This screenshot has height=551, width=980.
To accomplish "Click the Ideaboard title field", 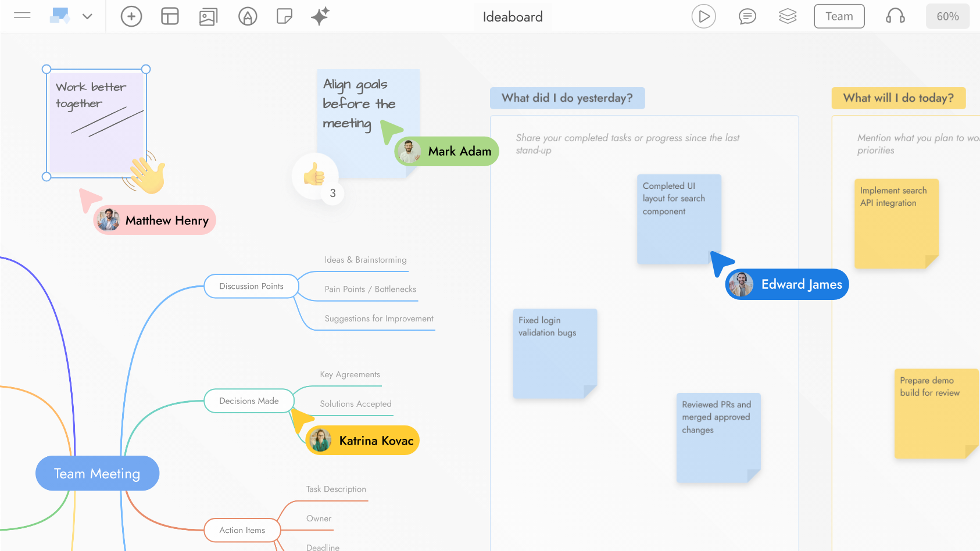I will click(513, 17).
